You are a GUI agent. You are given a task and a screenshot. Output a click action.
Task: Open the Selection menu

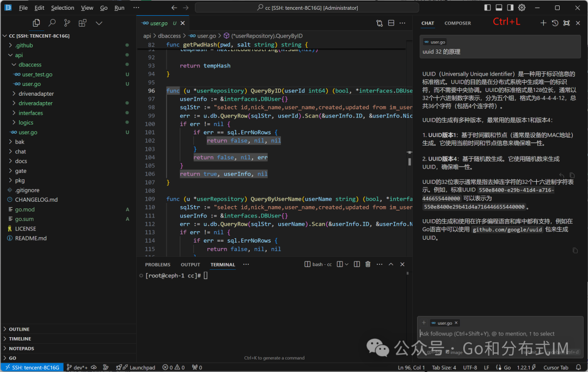click(x=63, y=8)
